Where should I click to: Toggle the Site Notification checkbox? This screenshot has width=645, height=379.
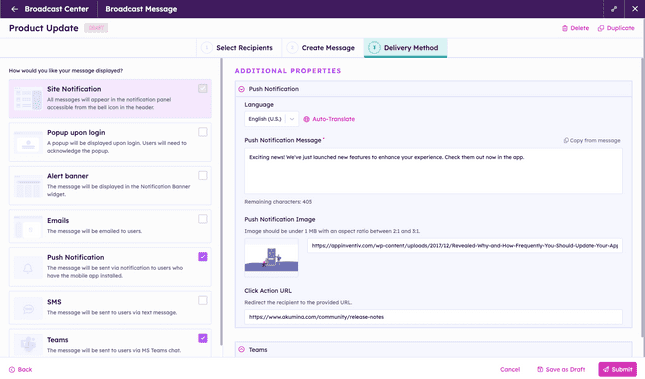(203, 88)
